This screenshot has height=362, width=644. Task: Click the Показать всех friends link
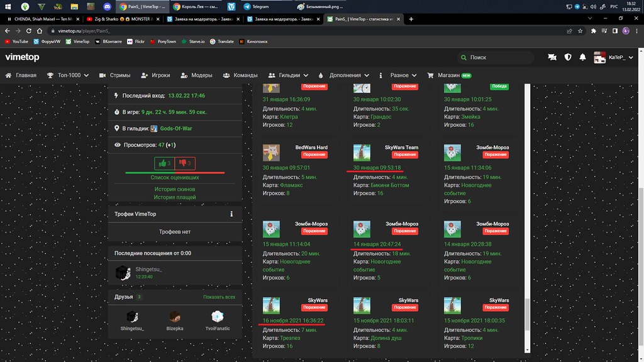[x=219, y=297]
